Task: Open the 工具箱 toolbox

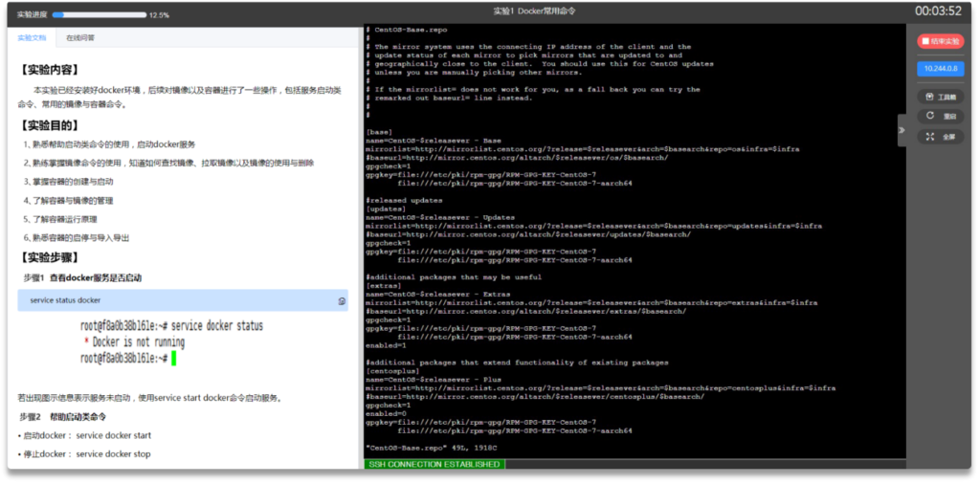Action: pos(940,97)
